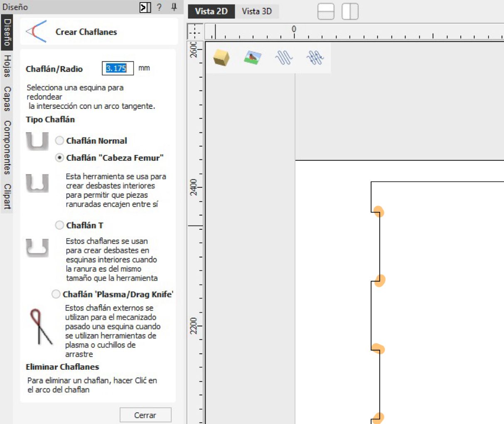The width and height of the screenshot is (504, 424).
Task: Open the Diseño side tab
Action: pyautogui.click(x=7, y=32)
